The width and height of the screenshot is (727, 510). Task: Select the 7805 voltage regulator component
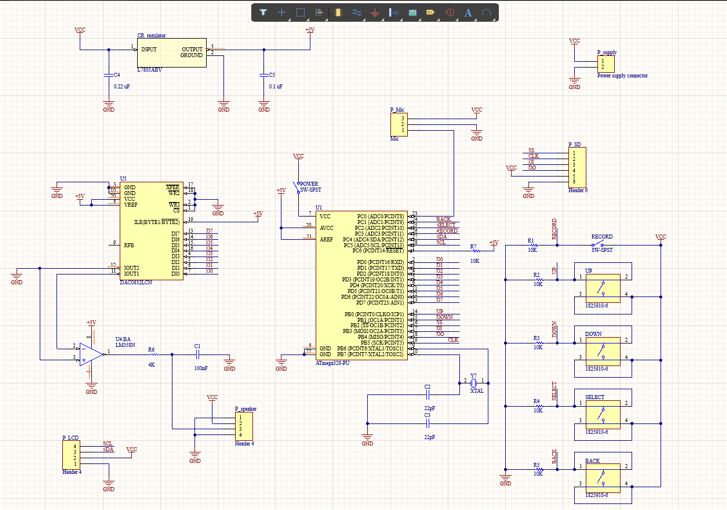click(x=172, y=53)
